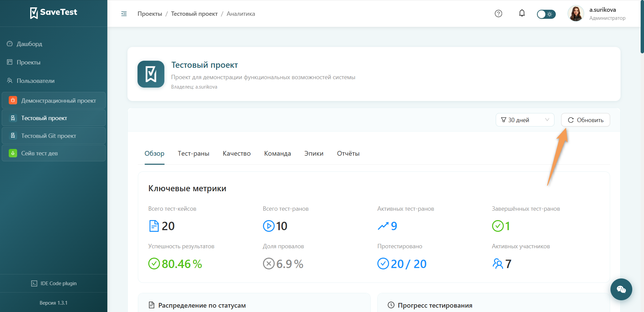Click the completed runs checkmark icon
The width and height of the screenshot is (644, 312).
click(x=498, y=226)
